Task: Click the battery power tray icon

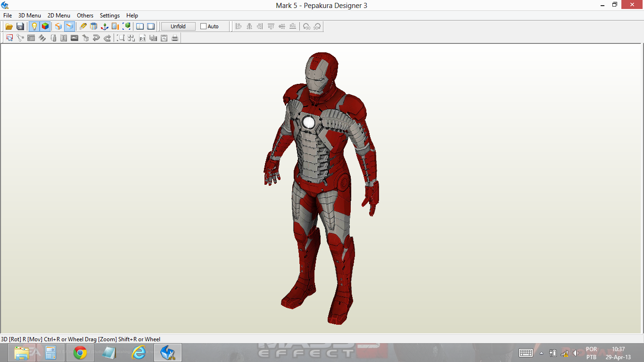Action: pyautogui.click(x=553, y=353)
